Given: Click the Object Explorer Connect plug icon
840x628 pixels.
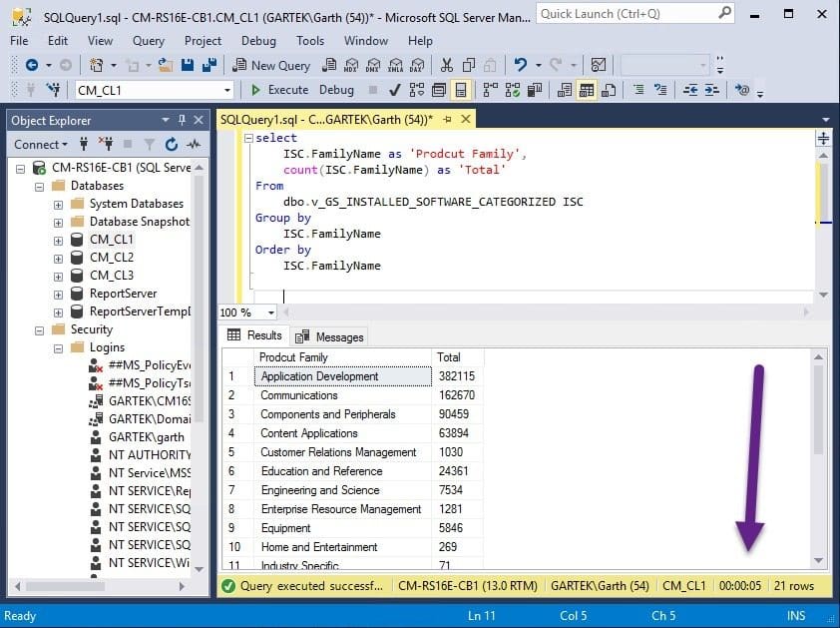Looking at the screenshot, I should point(84,144).
